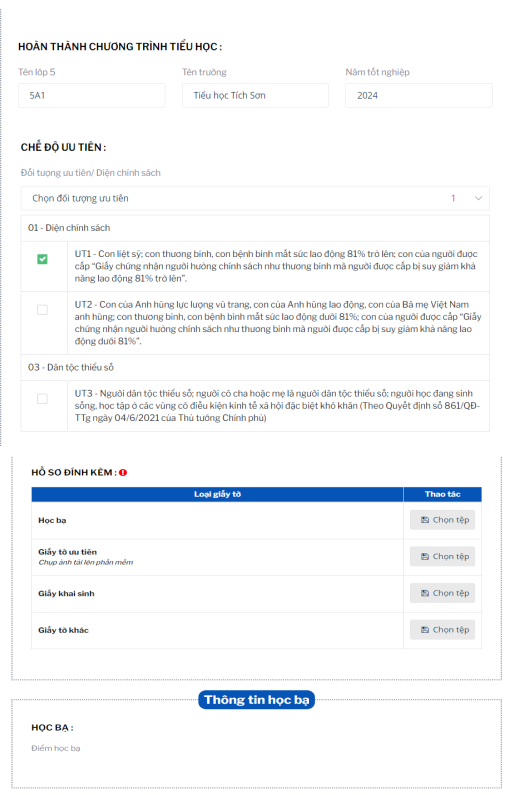509x795 pixels.
Task: Click the red warning icon beside Hồ sơ đính kèm
Action: point(123,473)
